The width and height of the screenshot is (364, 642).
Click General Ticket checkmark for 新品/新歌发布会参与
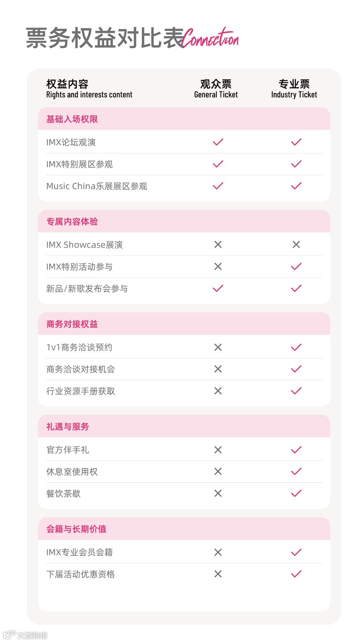pyautogui.click(x=218, y=288)
